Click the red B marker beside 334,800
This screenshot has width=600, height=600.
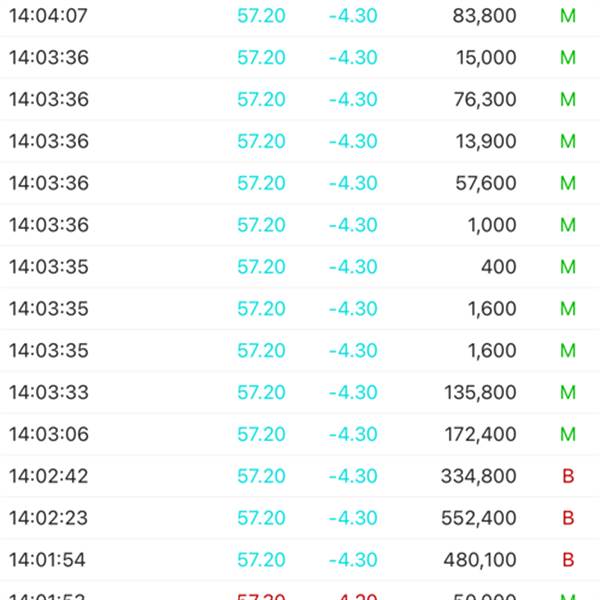point(568,476)
